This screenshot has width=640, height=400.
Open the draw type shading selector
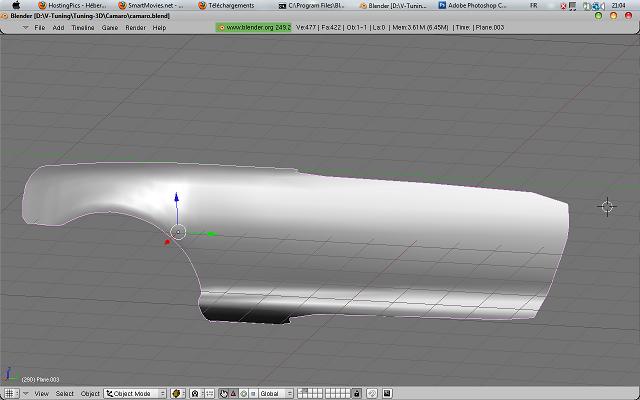coord(176,394)
